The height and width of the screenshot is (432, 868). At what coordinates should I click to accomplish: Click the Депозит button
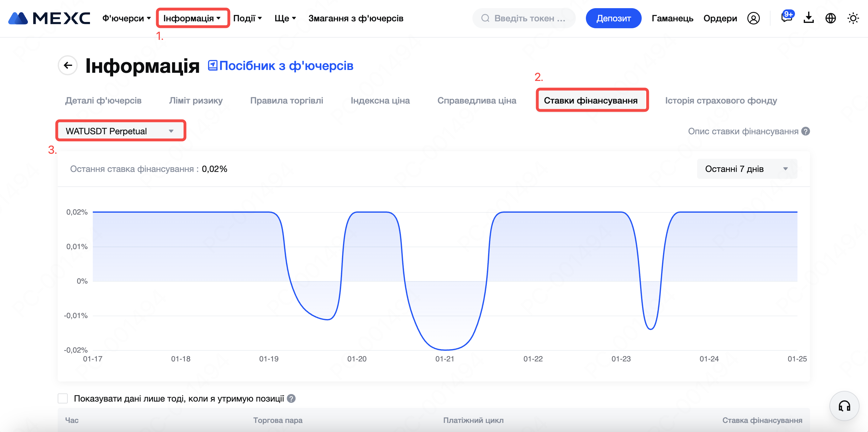click(613, 18)
